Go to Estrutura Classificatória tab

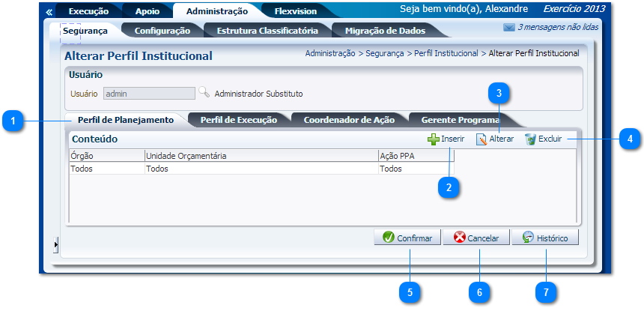click(x=267, y=31)
